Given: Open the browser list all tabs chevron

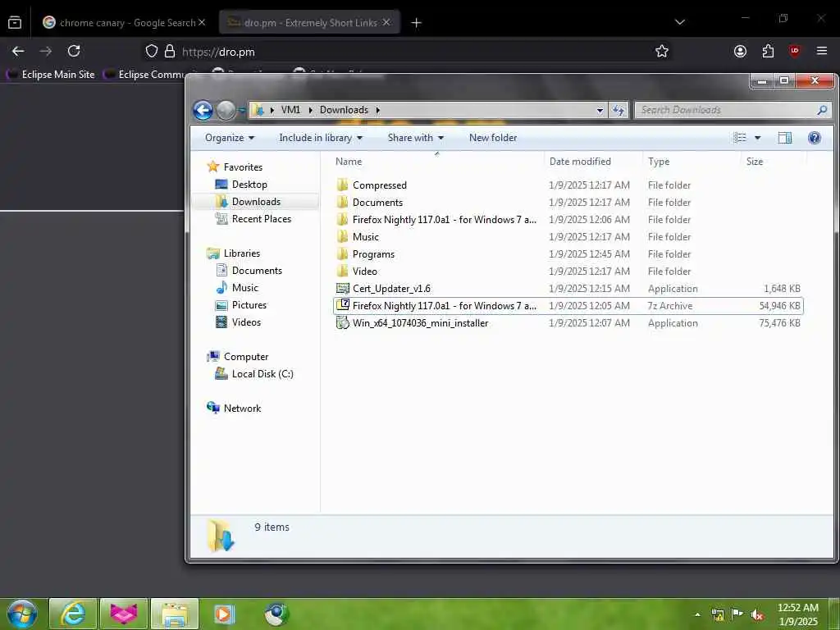Looking at the screenshot, I should (680, 22).
